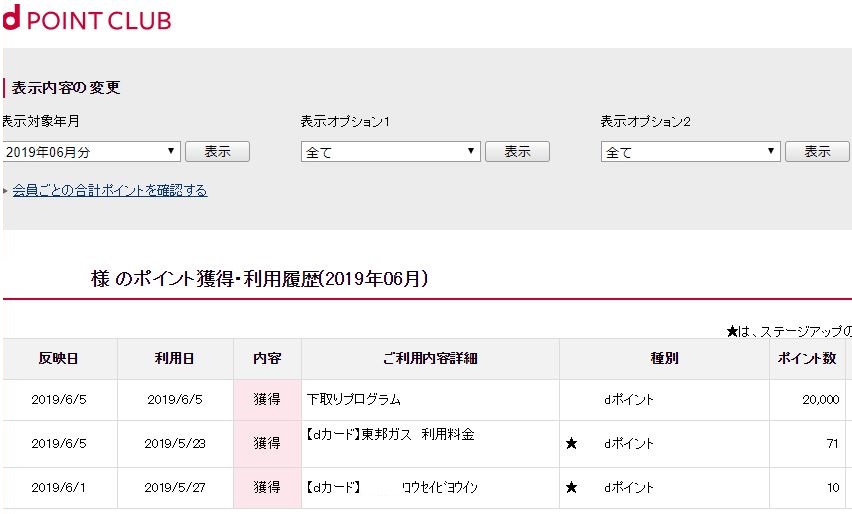Click the 利用日 column header
852x514 pixels.
tap(175, 359)
